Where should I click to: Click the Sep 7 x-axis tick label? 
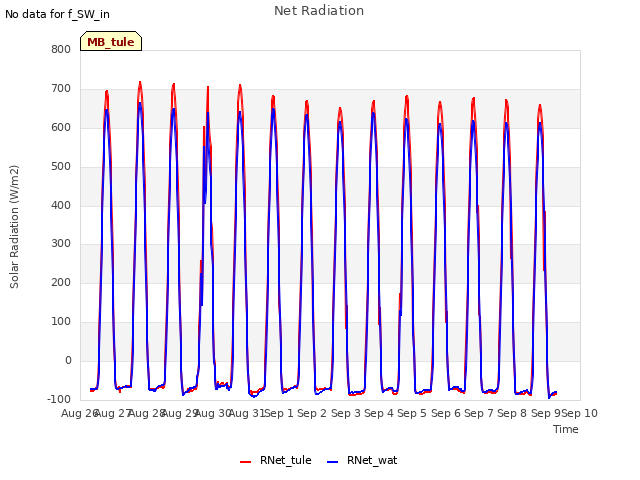[x=479, y=413]
